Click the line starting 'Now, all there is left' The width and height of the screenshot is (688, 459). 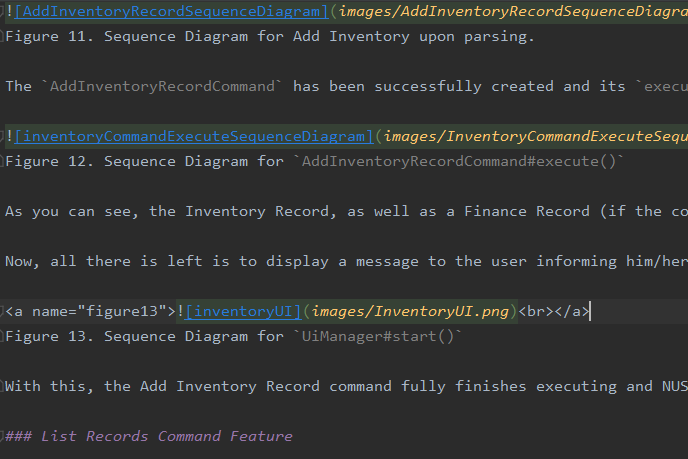point(346,262)
